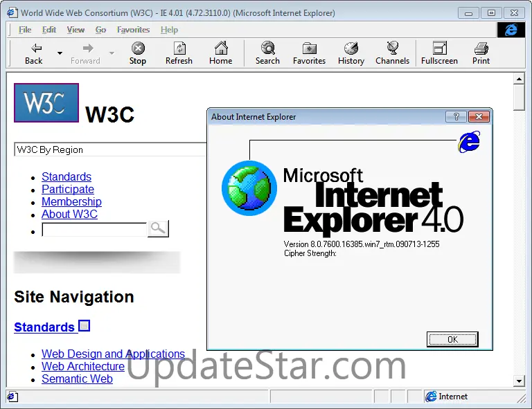Open the View menu
Screen dimensions: 532x409
coord(76,30)
